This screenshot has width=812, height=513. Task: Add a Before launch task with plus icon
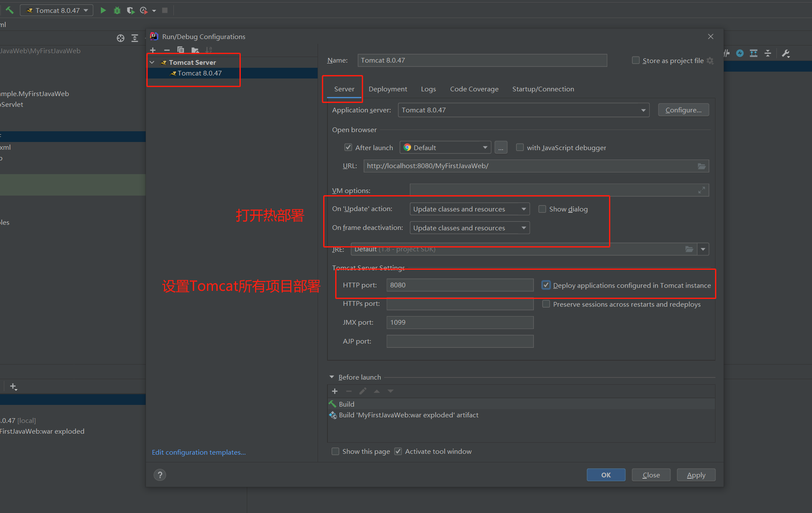coord(335,391)
